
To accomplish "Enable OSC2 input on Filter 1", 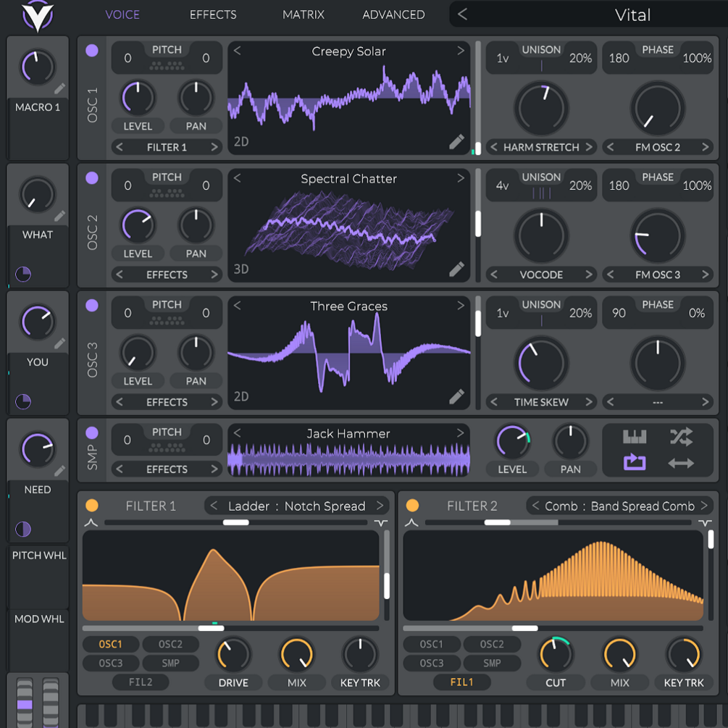I will pos(170,644).
